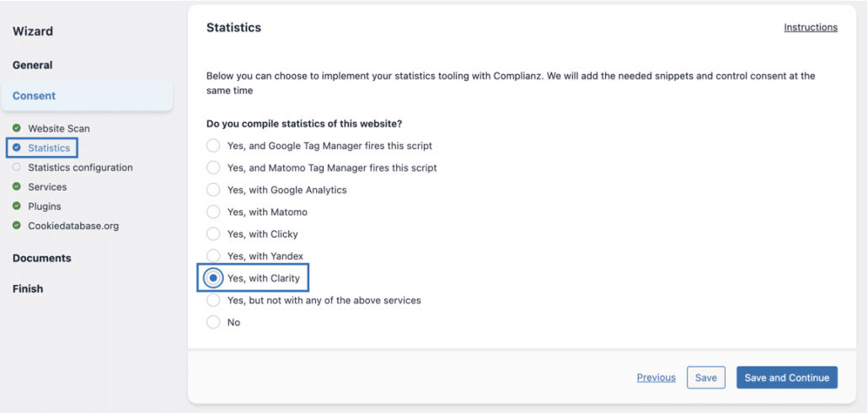This screenshot has height=413, width=868.
Task: Select the No radio option
Action: 213,322
